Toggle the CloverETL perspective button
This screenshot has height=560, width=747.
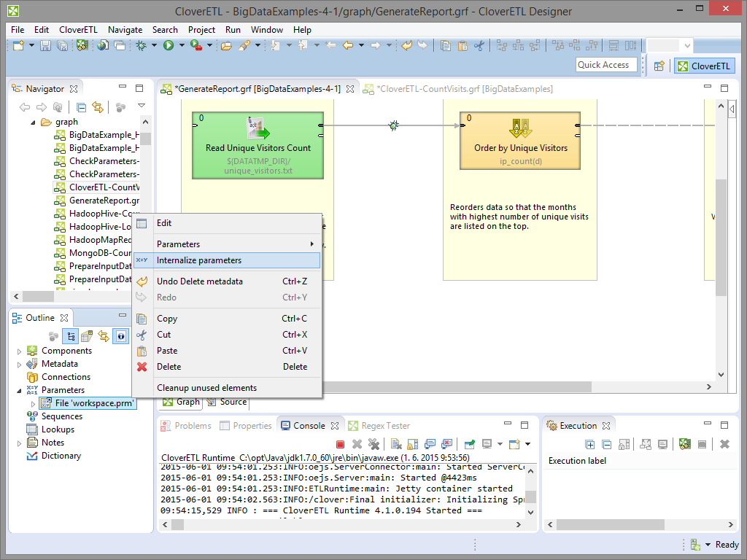[704, 66]
